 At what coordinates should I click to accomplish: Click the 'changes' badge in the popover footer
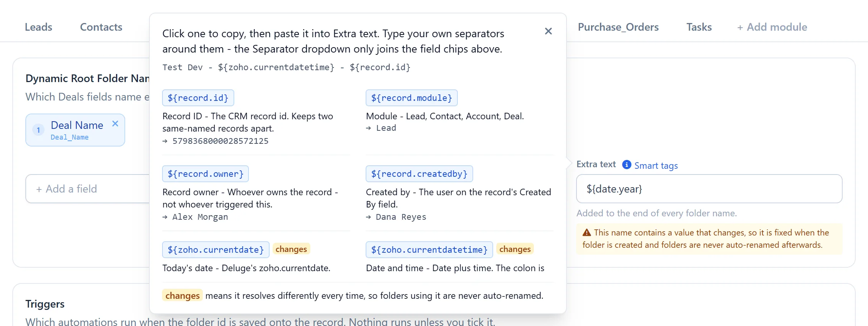[182, 295]
